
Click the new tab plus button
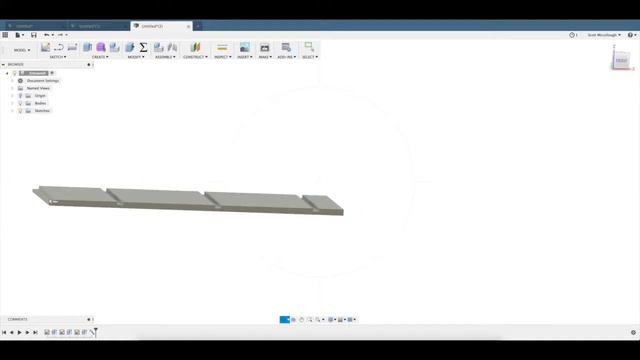click(x=198, y=26)
